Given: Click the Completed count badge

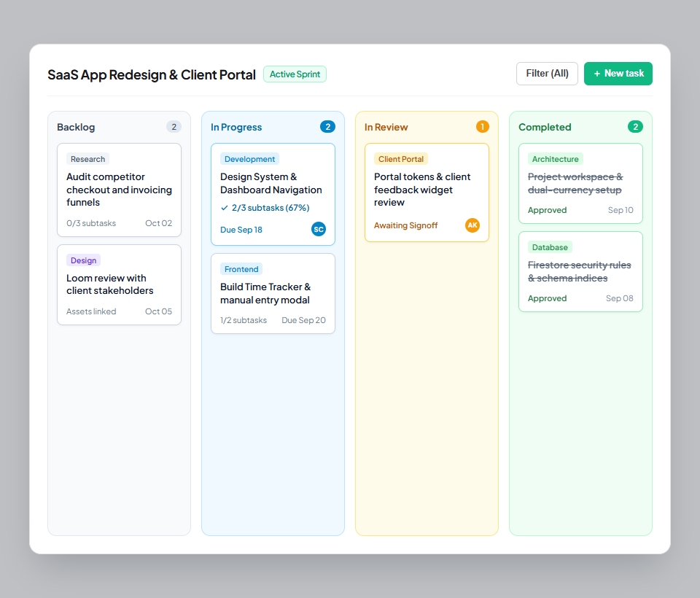Looking at the screenshot, I should click(635, 127).
